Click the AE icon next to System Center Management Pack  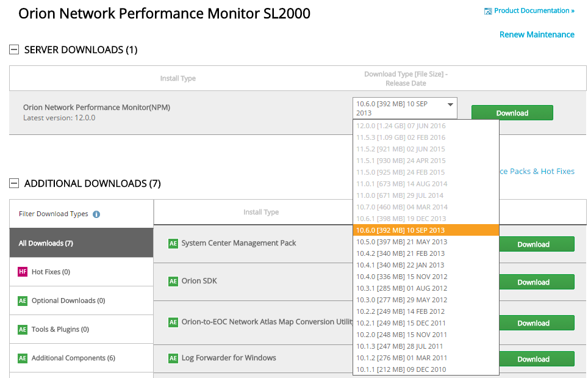(173, 244)
